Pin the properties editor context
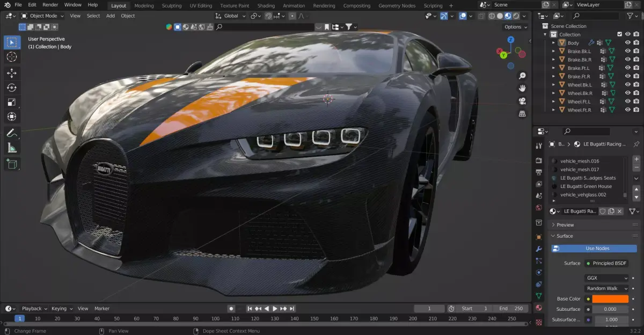 click(x=636, y=144)
